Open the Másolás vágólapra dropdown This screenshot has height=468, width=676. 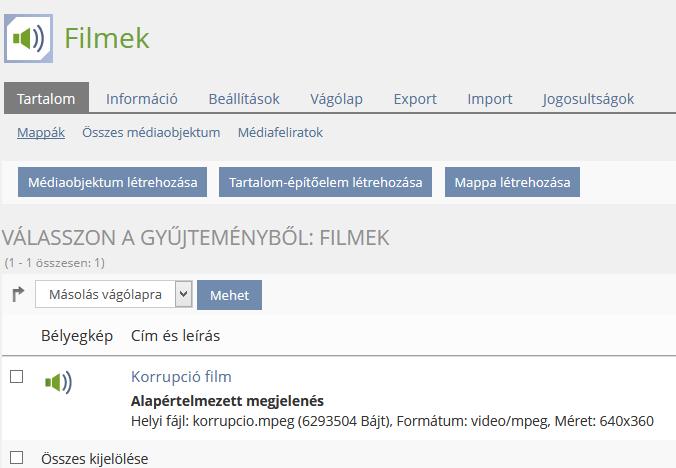coord(113,294)
